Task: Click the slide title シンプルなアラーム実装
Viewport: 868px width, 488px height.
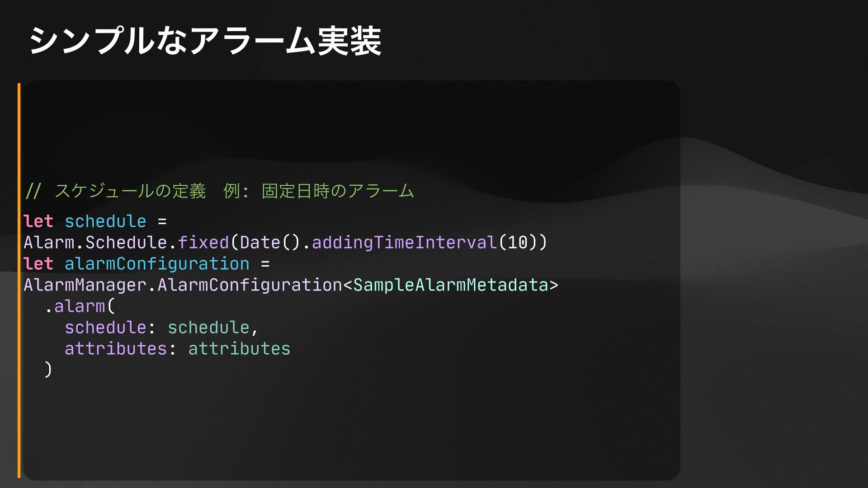Action: coord(205,41)
